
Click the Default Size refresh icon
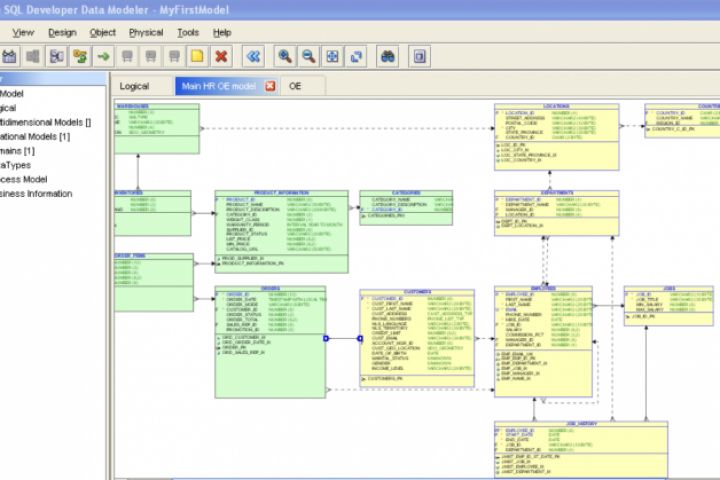coord(356,56)
